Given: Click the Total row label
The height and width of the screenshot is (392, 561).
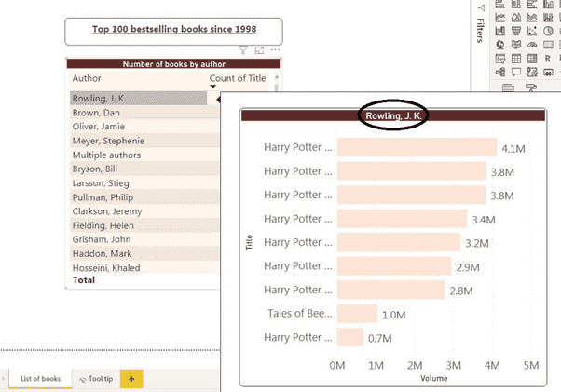Looking at the screenshot, I should [84, 279].
